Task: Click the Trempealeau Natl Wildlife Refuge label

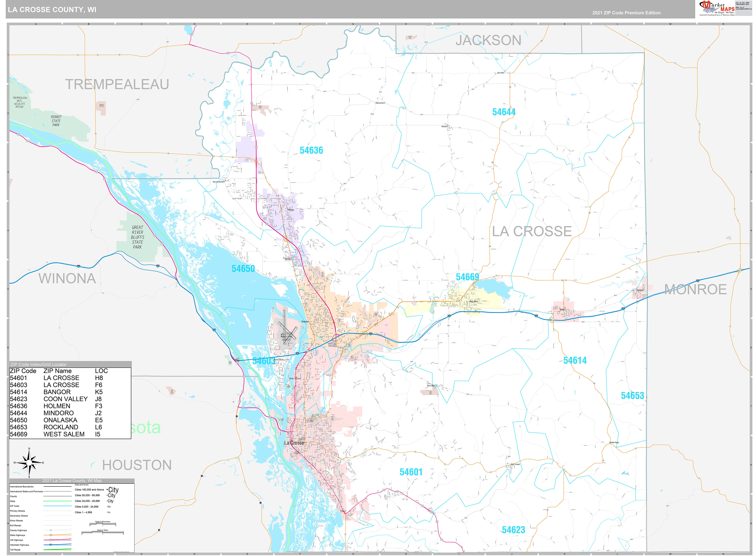Action: pos(19,102)
